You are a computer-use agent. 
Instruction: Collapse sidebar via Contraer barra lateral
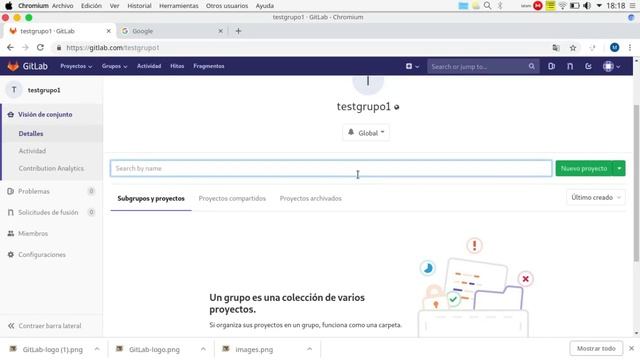pos(44,326)
